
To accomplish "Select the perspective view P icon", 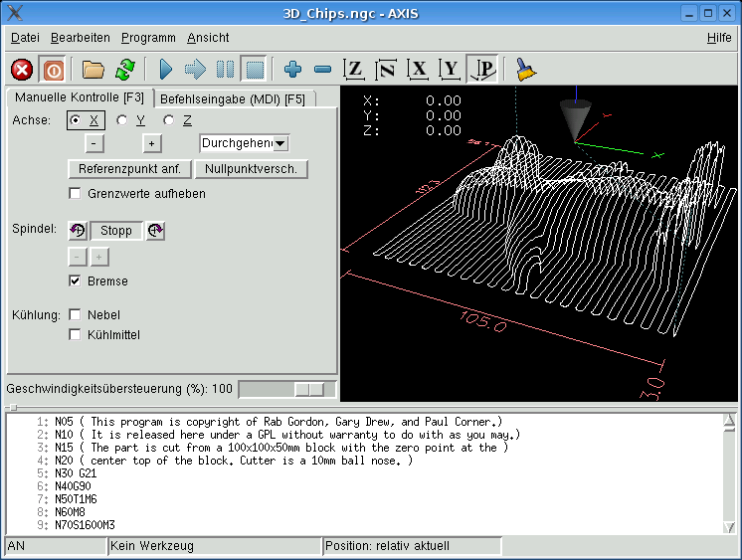I will tap(482, 70).
